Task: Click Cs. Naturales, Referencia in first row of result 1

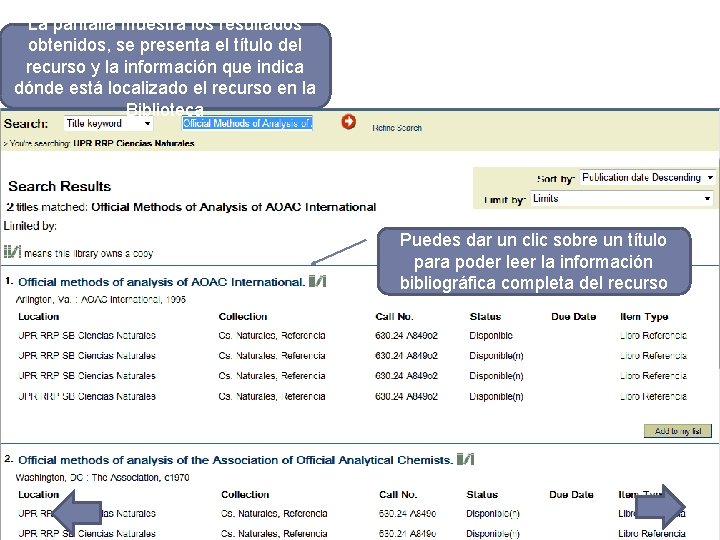Action: pos(272,336)
